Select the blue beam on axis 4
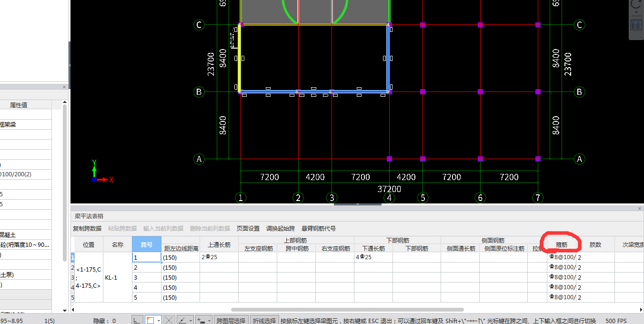The height and width of the screenshot is (324, 644). (x=388, y=57)
